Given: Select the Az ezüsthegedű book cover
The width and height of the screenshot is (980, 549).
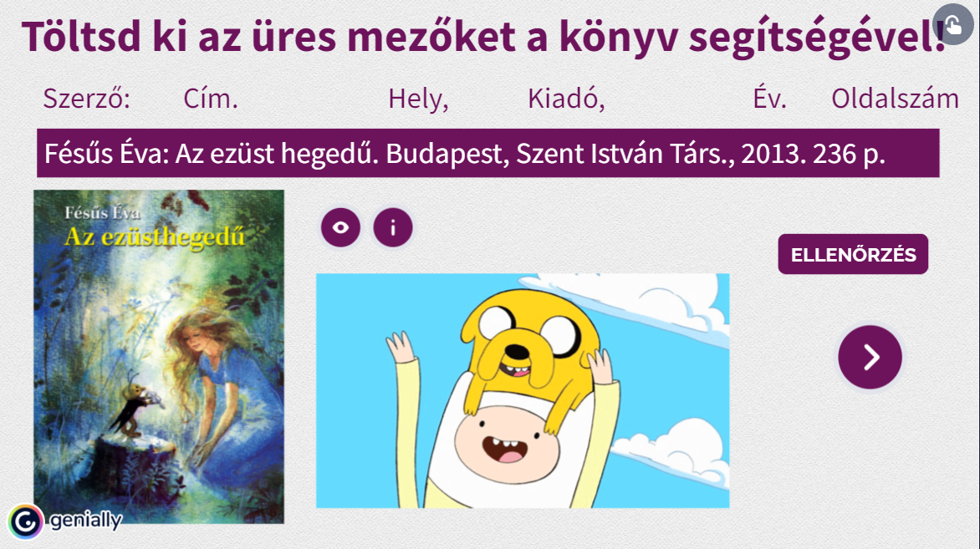Looking at the screenshot, I should [159, 357].
